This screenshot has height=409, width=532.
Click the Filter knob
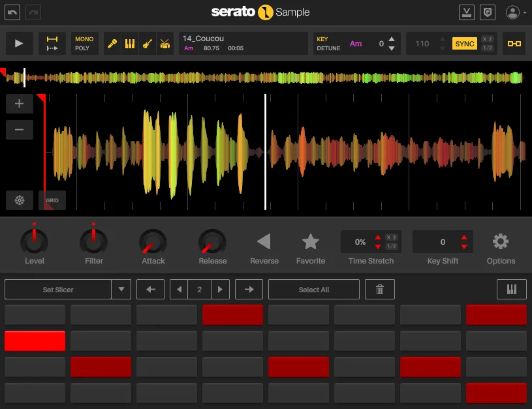coord(93,241)
